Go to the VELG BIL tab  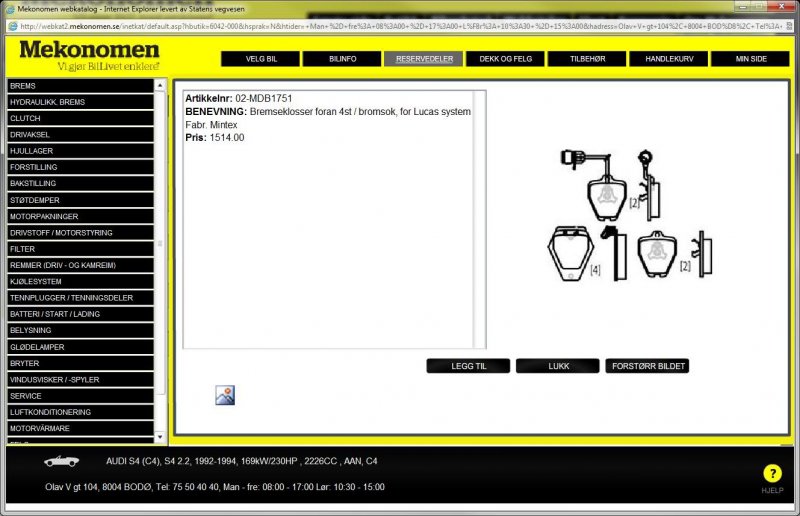click(260, 59)
